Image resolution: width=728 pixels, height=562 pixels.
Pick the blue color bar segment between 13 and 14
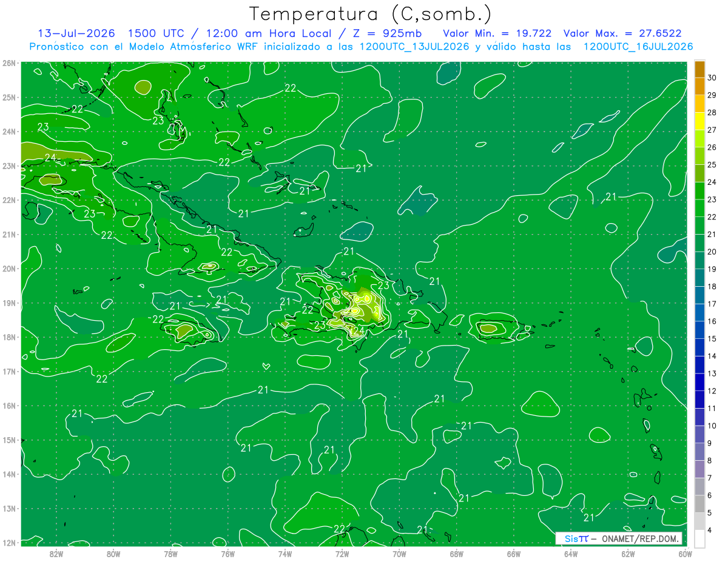(699, 365)
